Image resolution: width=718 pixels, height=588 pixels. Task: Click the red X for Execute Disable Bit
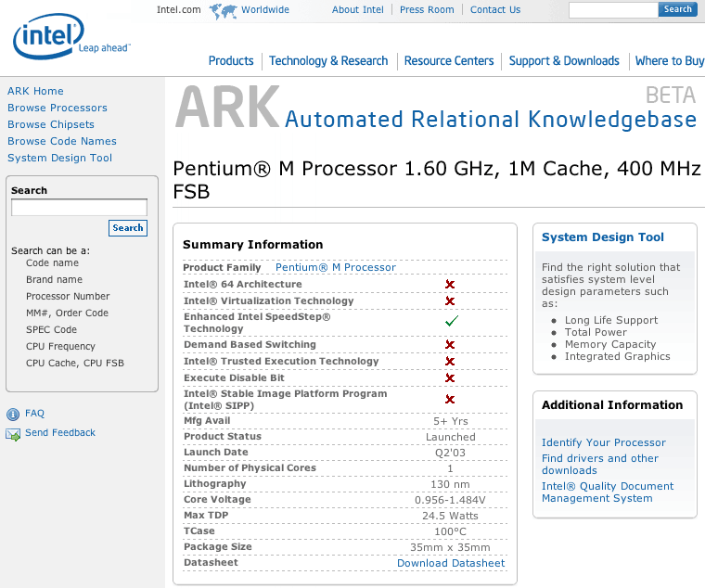[x=450, y=377]
